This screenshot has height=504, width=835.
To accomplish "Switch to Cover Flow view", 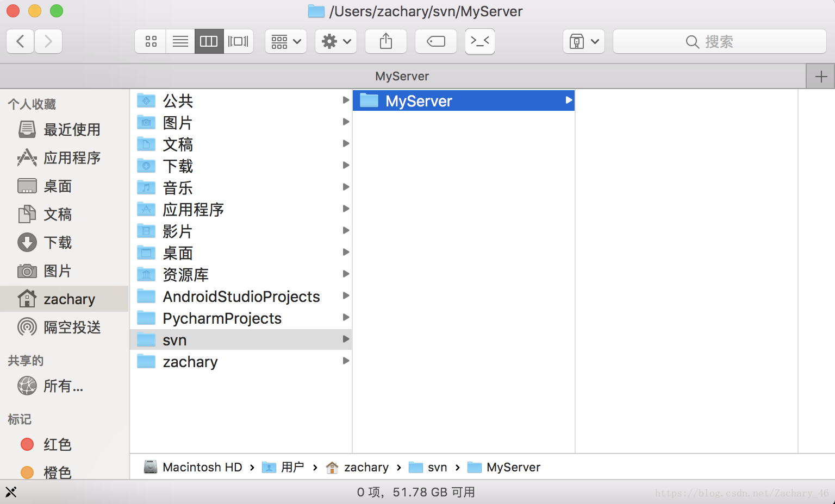I will pyautogui.click(x=238, y=41).
